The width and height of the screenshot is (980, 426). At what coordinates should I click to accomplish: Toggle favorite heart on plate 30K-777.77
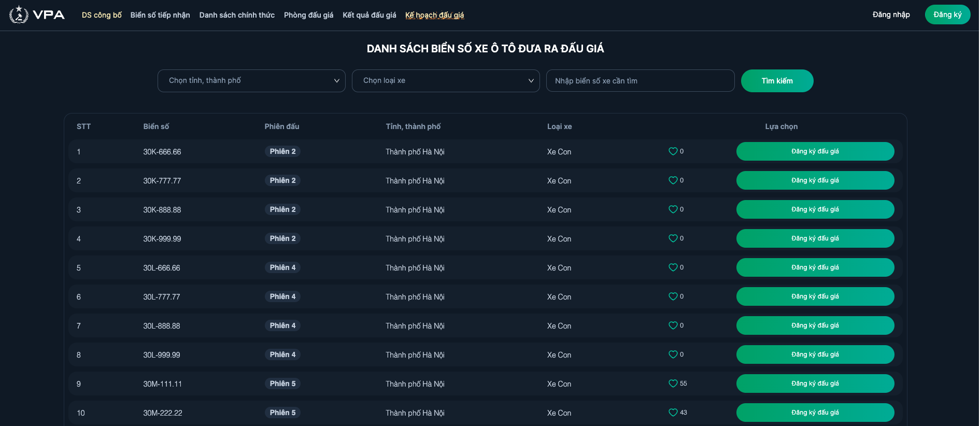[x=673, y=180]
